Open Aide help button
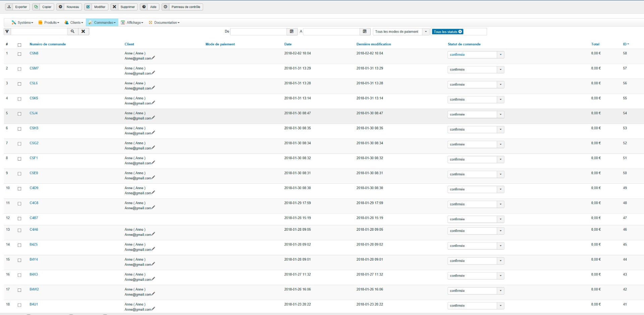 coord(150,7)
